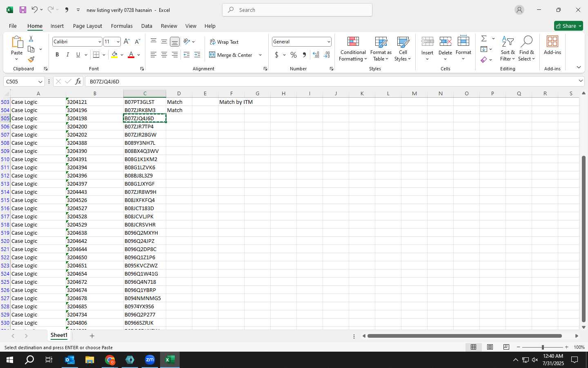This screenshot has height=368, width=588.
Task: Align text to the right
Action: [175, 55]
